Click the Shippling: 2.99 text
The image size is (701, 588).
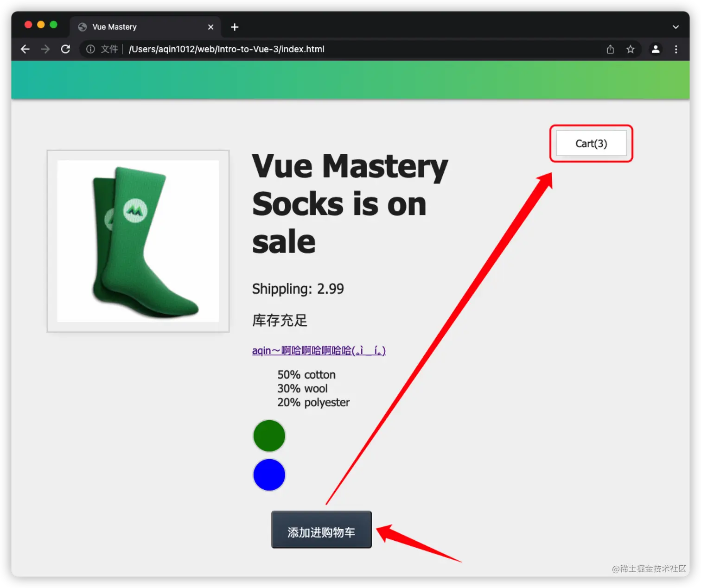pos(298,289)
